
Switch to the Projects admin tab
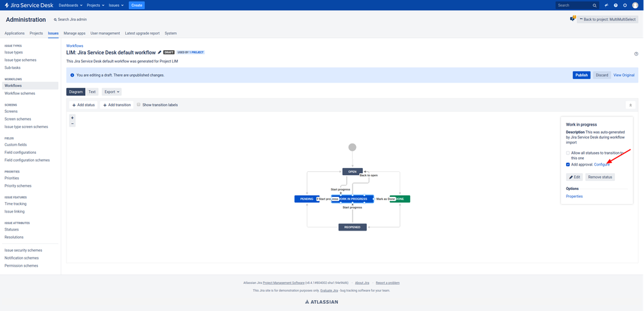click(x=36, y=33)
